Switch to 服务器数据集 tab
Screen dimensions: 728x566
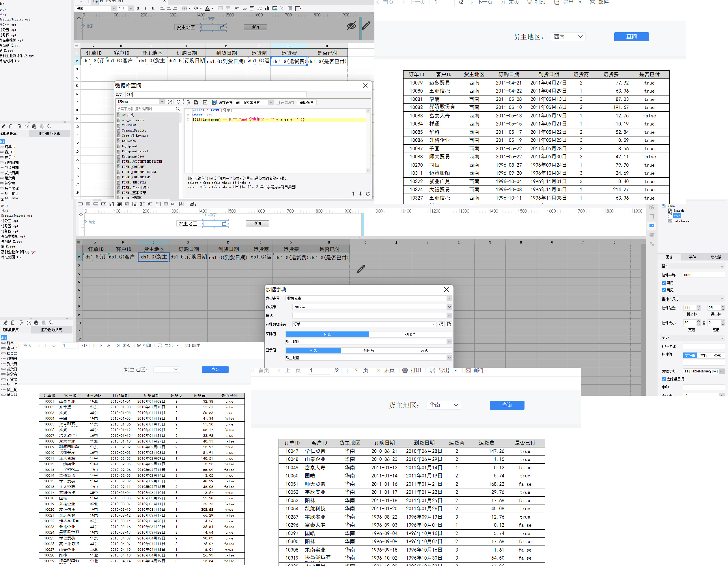(x=50, y=134)
